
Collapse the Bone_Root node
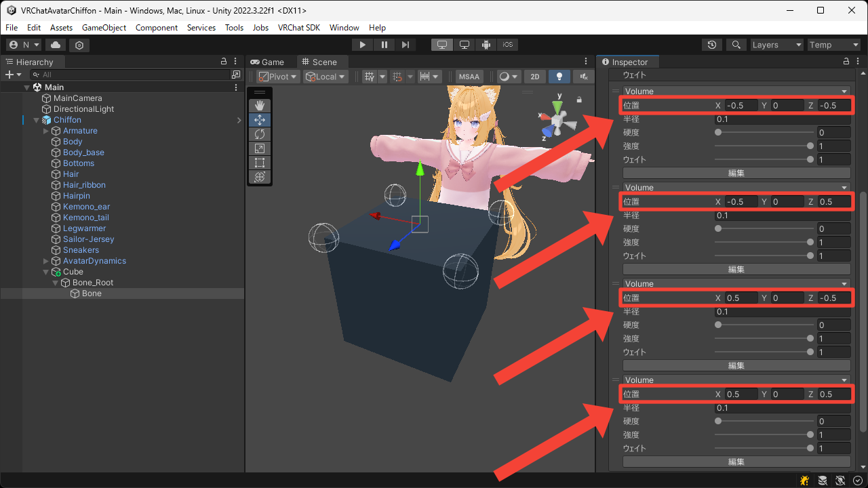coord(56,283)
